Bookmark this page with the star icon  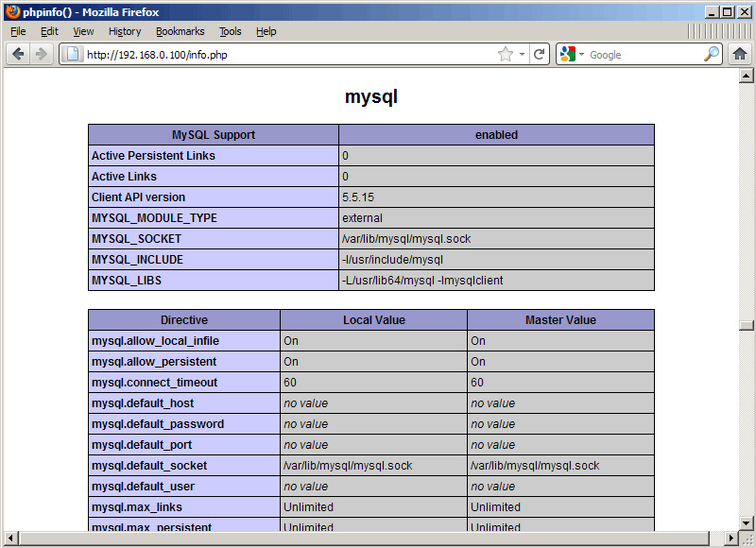tap(506, 54)
